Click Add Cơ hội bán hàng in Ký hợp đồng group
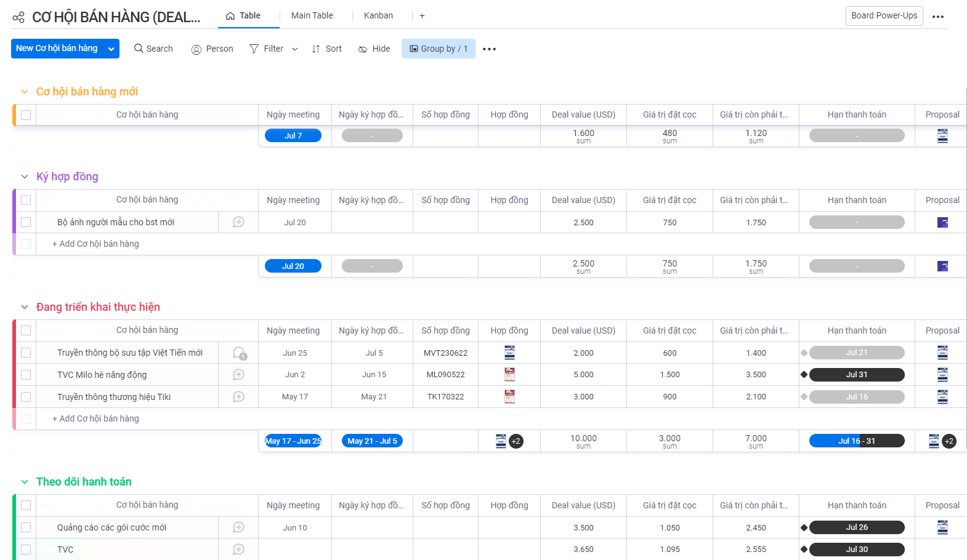The image size is (967, 560). point(95,244)
